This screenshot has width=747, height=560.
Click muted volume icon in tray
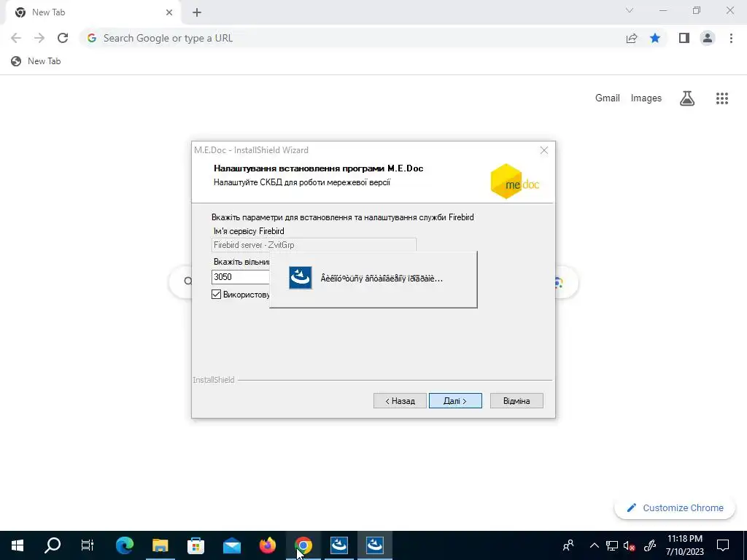[x=630, y=545]
